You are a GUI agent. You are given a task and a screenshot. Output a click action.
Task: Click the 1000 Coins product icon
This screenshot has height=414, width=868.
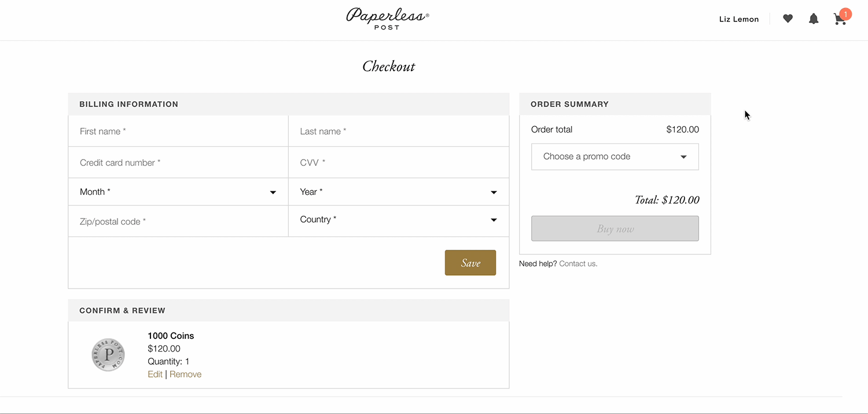(108, 354)
